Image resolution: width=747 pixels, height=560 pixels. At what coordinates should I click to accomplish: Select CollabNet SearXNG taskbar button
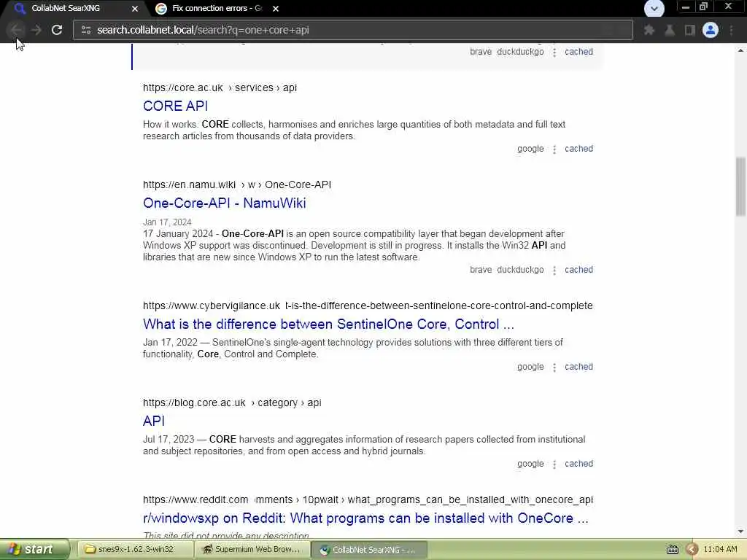pos(369,550)
